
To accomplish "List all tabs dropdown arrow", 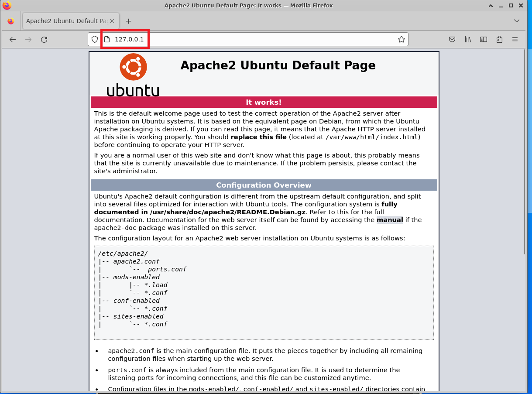I will (x=517, y=21).
